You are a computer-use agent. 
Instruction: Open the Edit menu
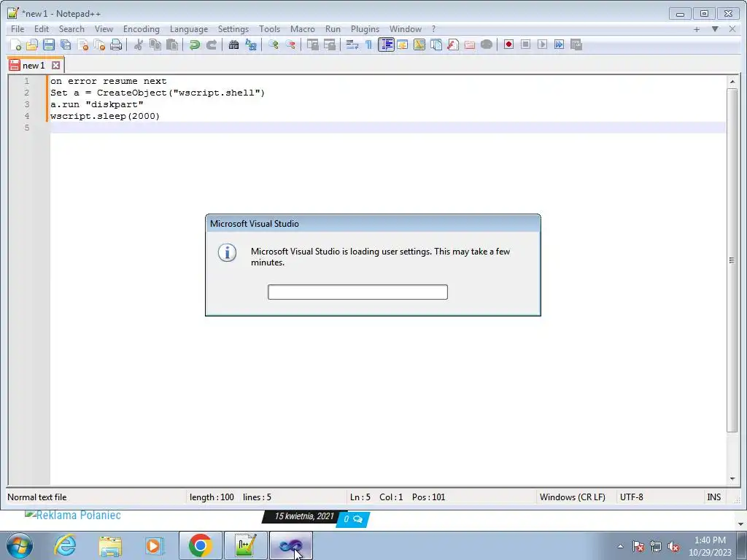point(42,29)
